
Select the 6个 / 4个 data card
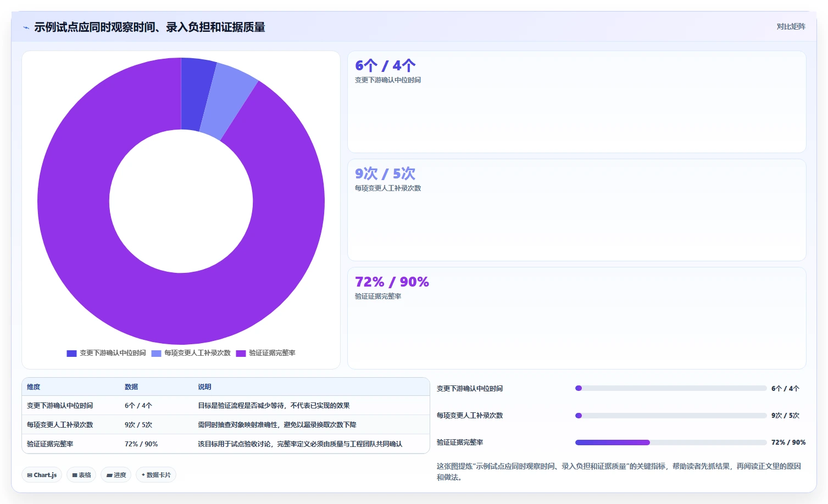click(x=576, y=102)
